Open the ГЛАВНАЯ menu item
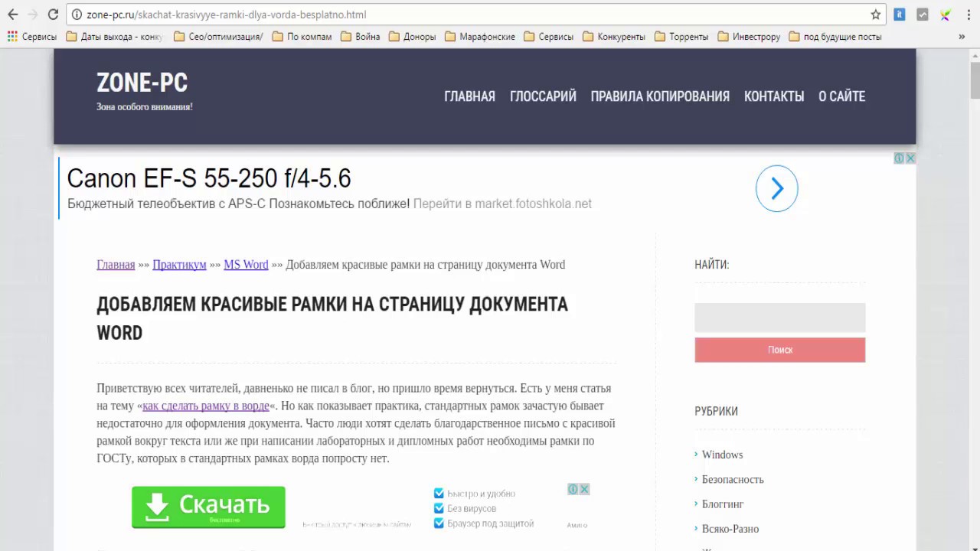 tap(469, 96)
